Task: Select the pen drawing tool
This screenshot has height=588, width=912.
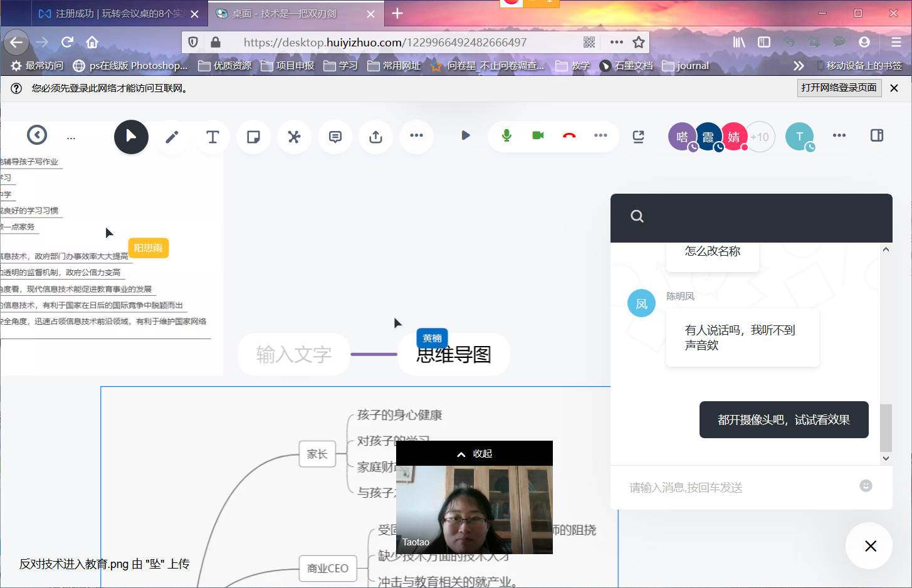Action: click(172, 137)
